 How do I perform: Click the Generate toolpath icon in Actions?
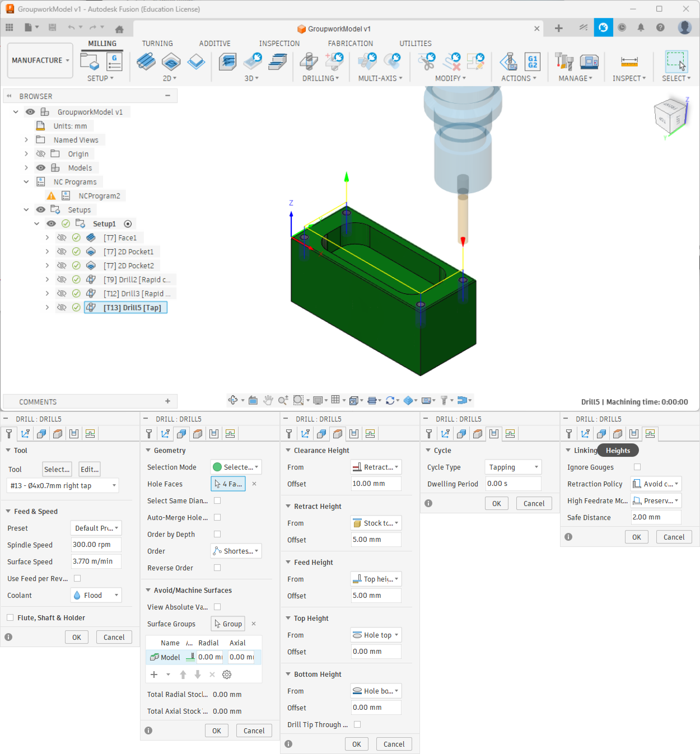(508, 61)
